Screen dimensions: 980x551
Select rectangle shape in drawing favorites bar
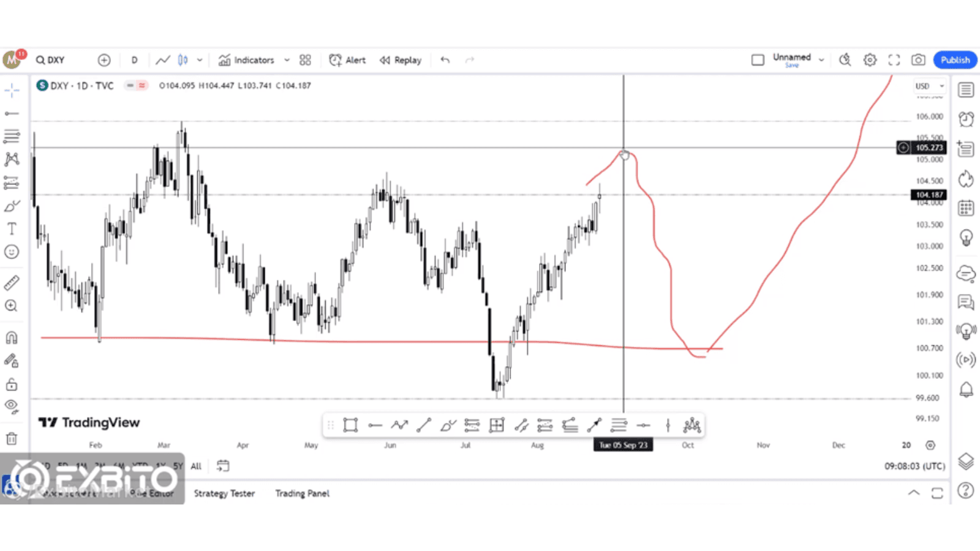click(350, 425)
